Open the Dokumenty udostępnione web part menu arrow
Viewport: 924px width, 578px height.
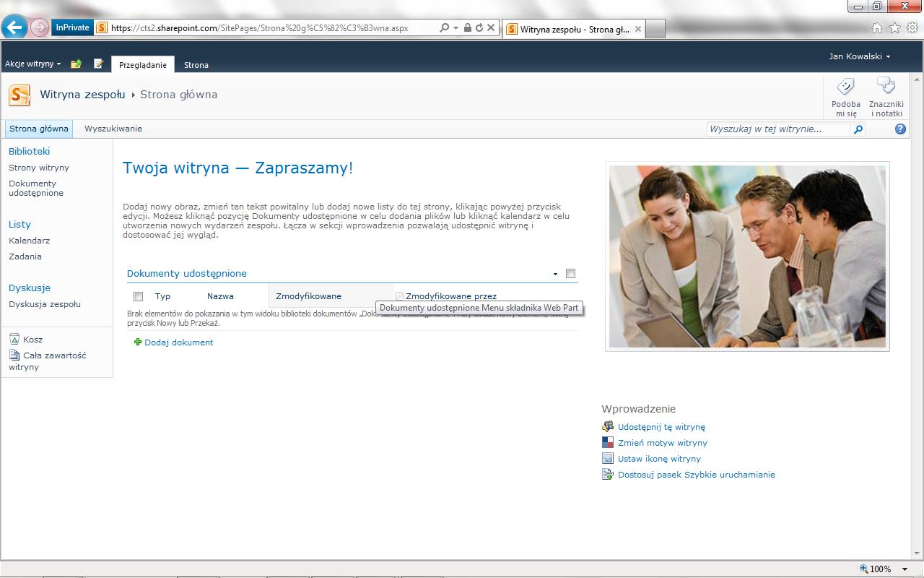pyautogui.click(x=555, y=274)
